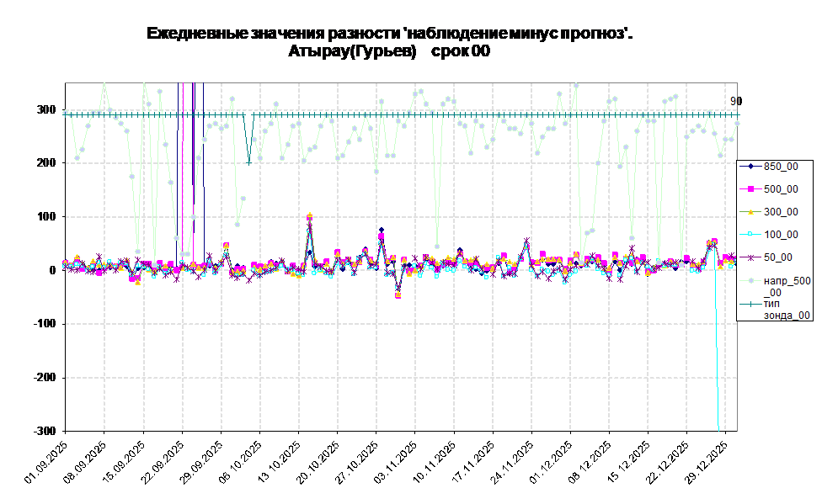Click the data label 9 at top right of plot

tap(733, 101)
